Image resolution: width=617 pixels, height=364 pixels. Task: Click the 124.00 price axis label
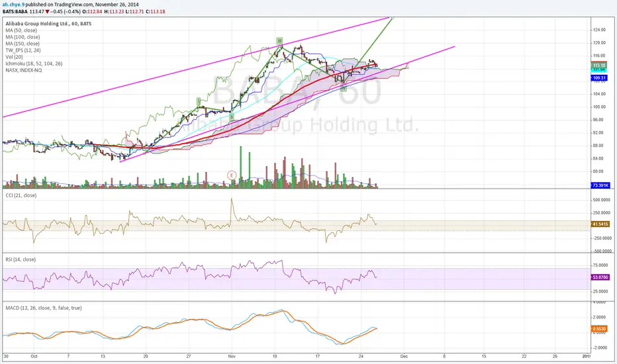tap(599, 30)
